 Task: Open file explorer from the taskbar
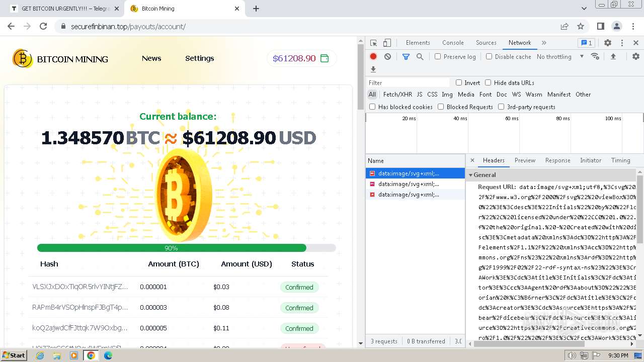coord(57,355)
